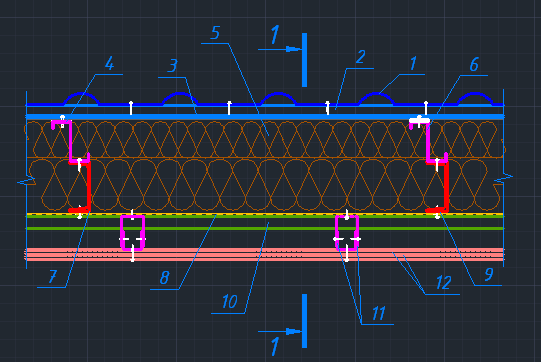Select callout number 9 label
The height and width of the screenshot is (362, 541).
[x=489, y=274]
